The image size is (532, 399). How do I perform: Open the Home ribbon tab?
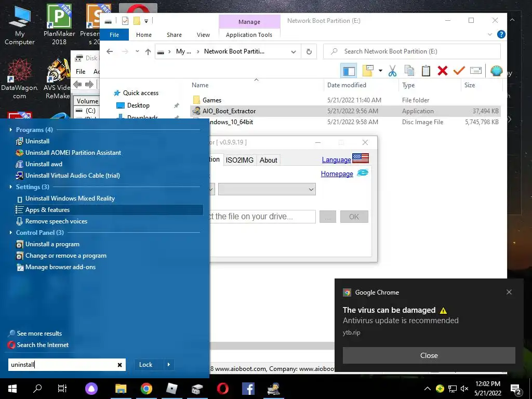coord(144,35)
